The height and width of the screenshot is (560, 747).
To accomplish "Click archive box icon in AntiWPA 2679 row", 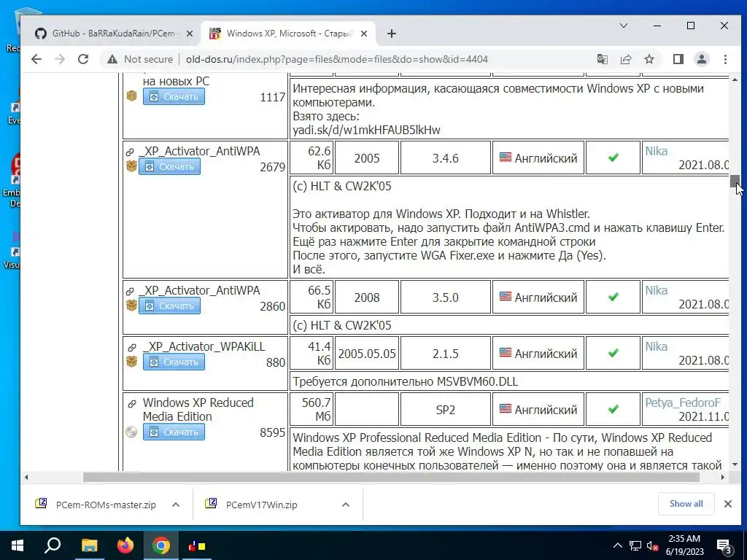I will click(x=132, y=166).
